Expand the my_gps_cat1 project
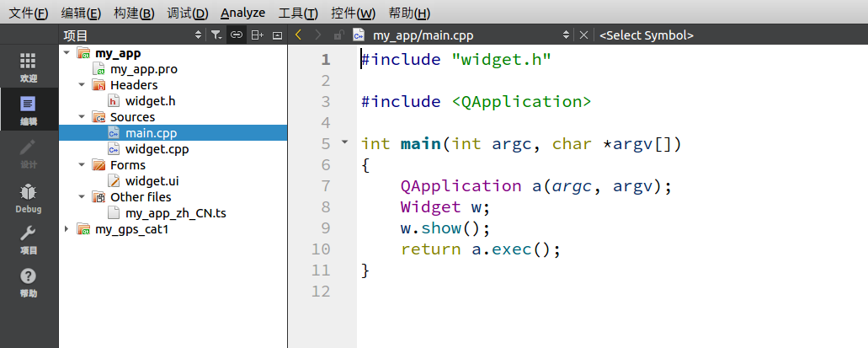 (x=67, y=229)
